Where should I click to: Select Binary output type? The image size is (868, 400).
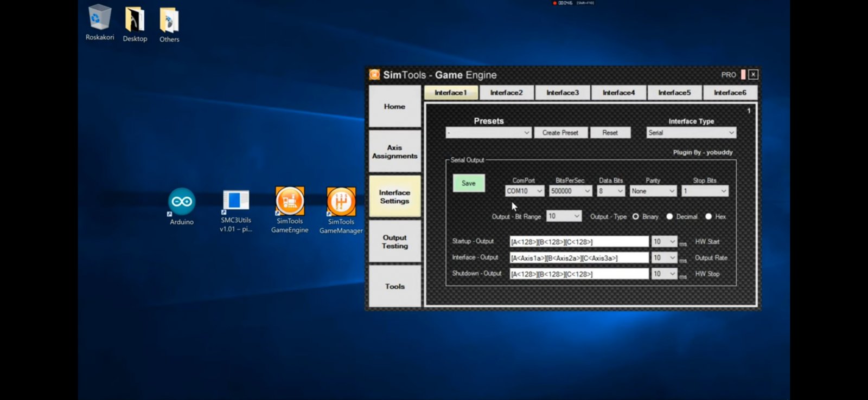(x=636, y=216)
